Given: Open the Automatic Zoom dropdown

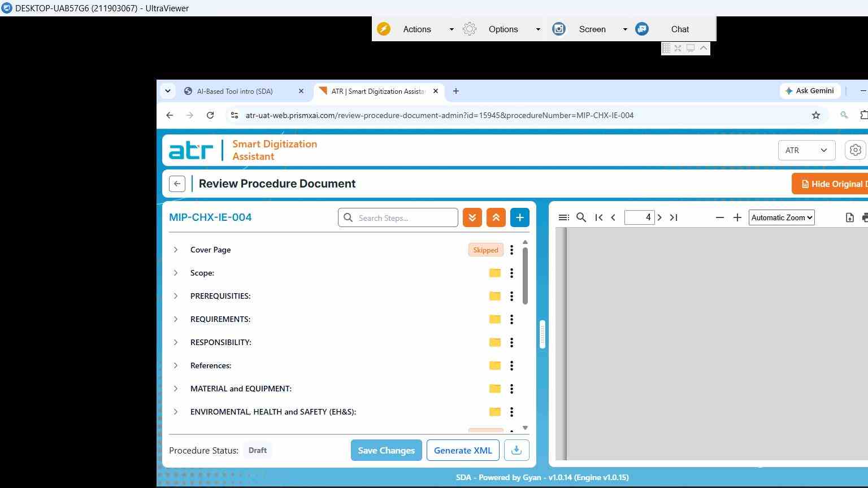Looking at the screenshot, I should [782, 217].
